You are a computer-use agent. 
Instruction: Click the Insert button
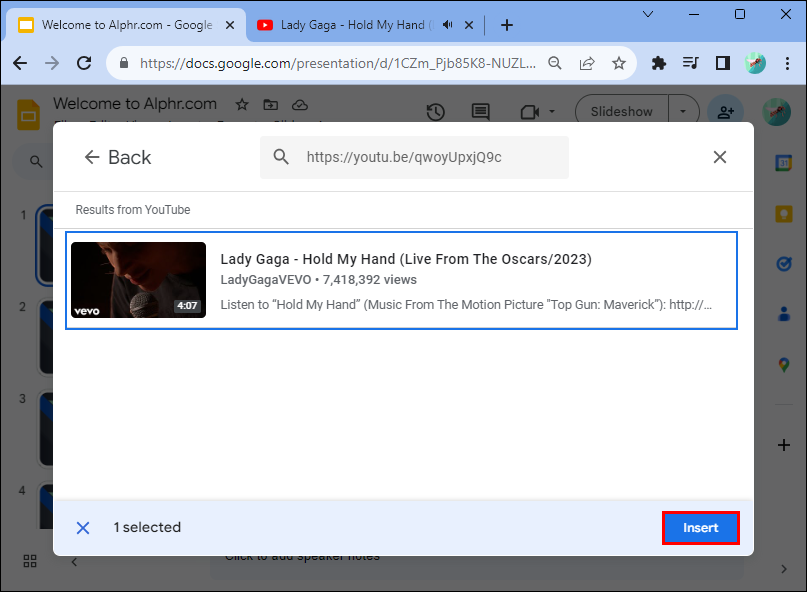(700, 528)
